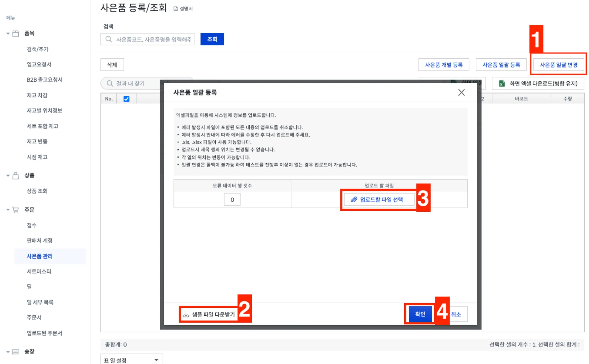Open the 사은품 관리 menu item
589x364 pixels.
(40, 256)
